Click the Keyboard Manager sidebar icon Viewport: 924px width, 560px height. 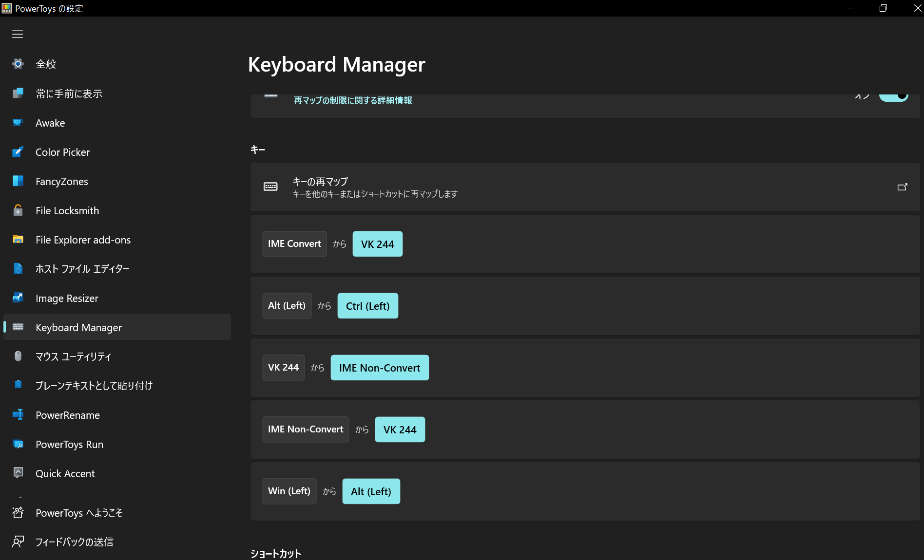click(x=18, y=327)
